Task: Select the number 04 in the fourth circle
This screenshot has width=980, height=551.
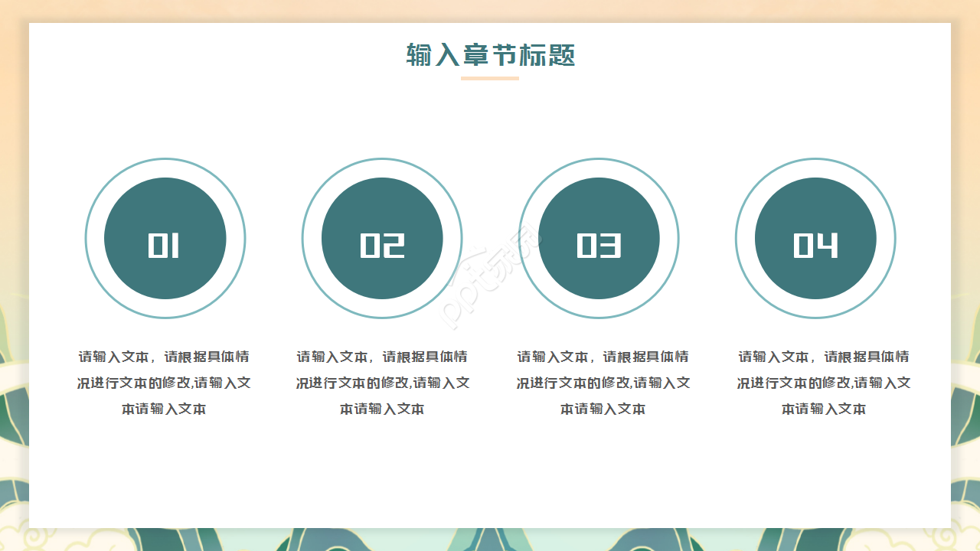Action: pyautogui.click(x=815, y=246)
